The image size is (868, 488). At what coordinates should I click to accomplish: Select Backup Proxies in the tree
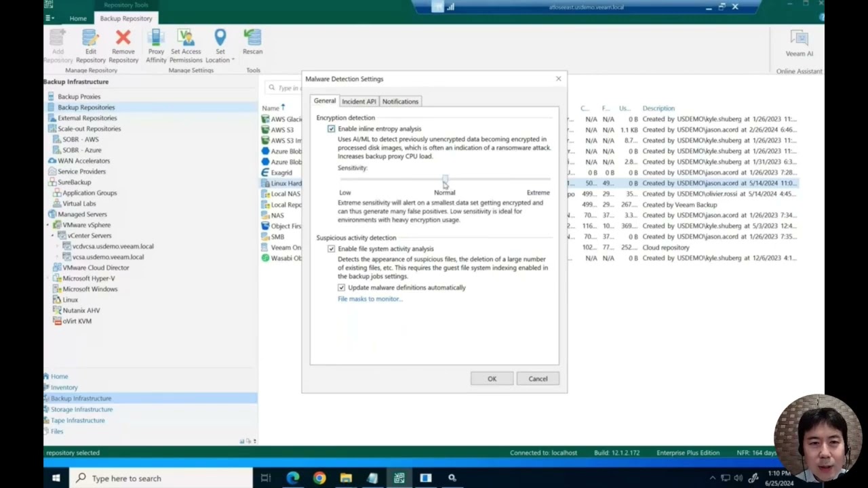point(79,96)
